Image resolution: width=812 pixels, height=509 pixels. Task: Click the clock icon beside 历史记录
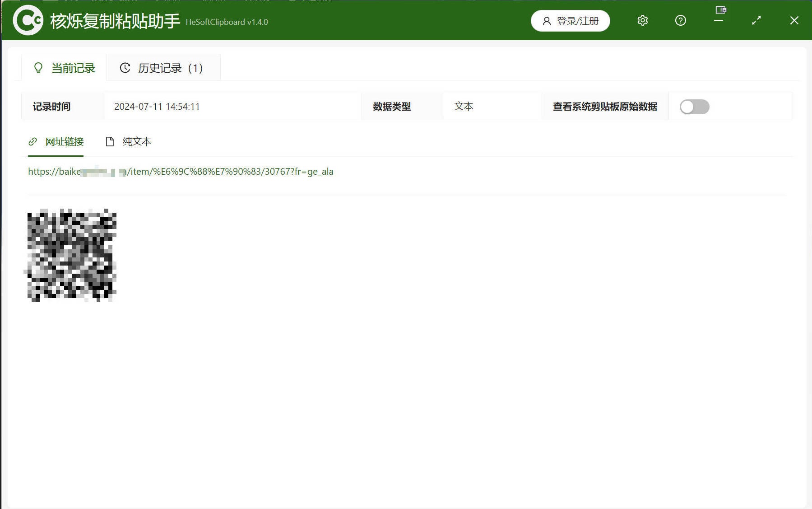click(125, 68)
